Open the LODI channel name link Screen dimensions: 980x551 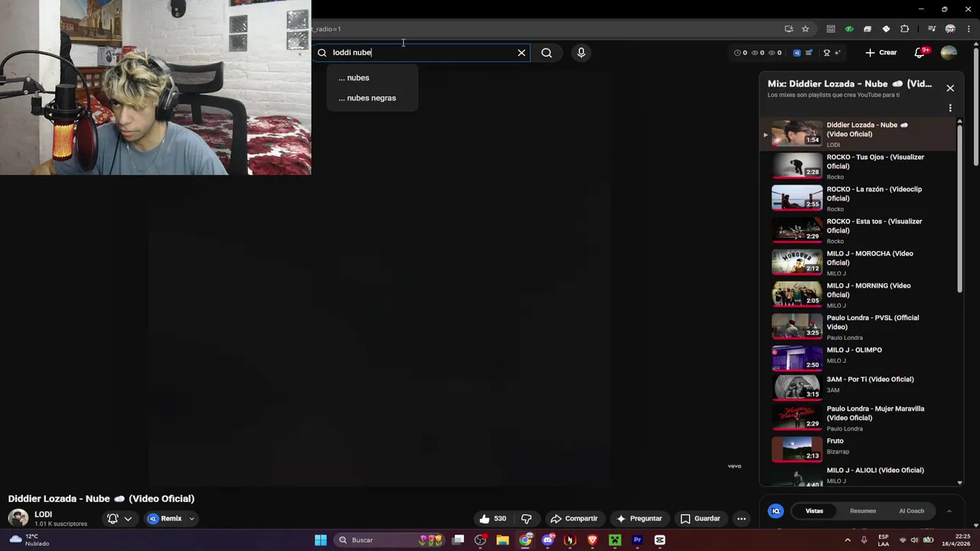pyautogui.click(x=43, y=514)
